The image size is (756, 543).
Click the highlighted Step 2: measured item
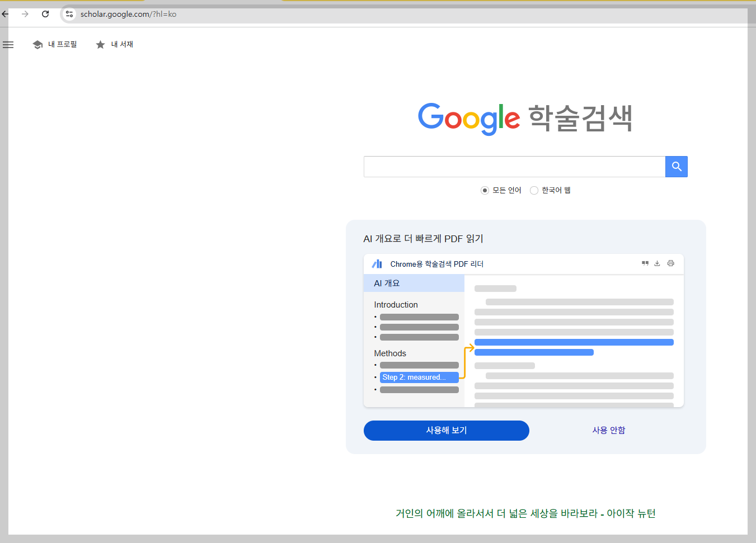point(419,377)
